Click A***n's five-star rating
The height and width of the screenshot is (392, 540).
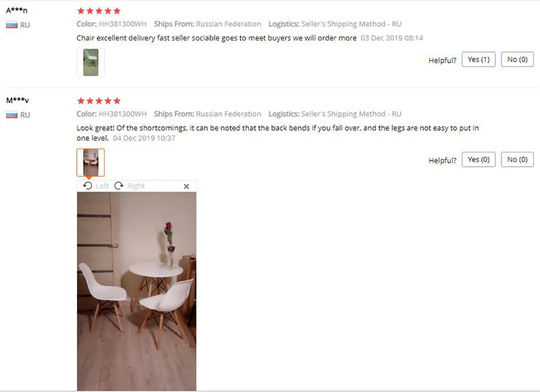tap(99, 11)
